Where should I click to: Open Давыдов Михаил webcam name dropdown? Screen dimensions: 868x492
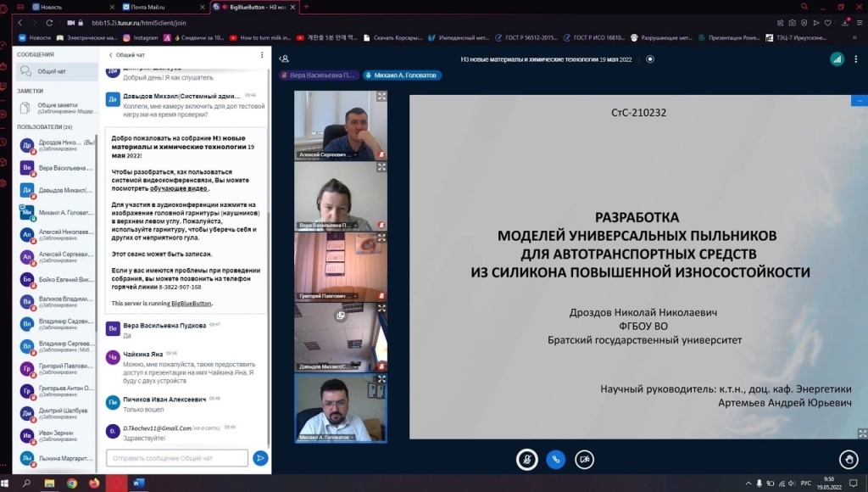(x=327, y=366)
